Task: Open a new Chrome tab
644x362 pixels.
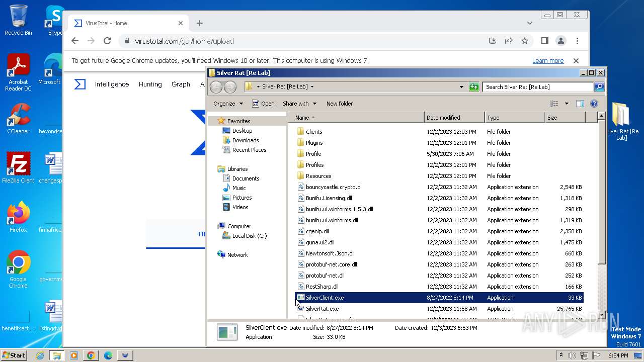Action: click(x=200, y=23)
